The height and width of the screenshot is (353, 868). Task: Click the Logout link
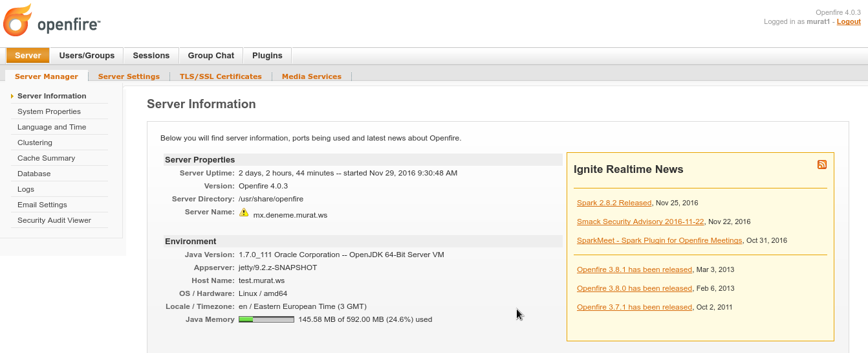click(x=849, y=21)
